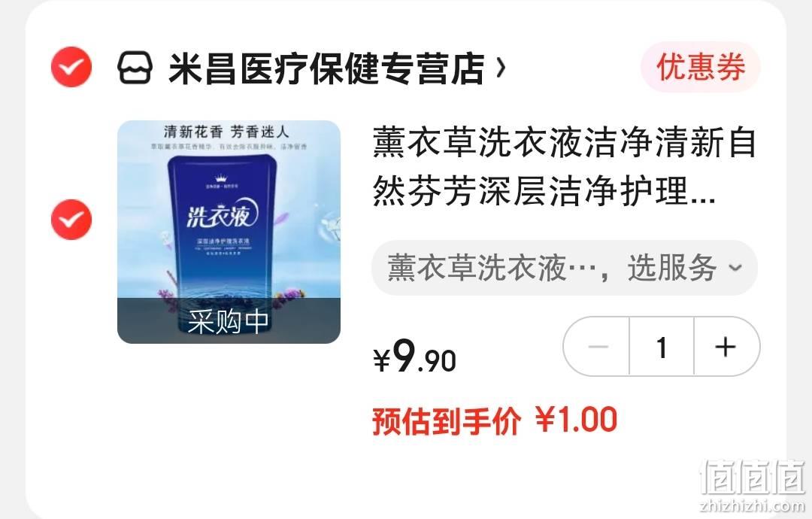This screenshot has width=812, height=519.
Task: Uncheck the lavender laundry detergent item
Action: tap(71, 220)
